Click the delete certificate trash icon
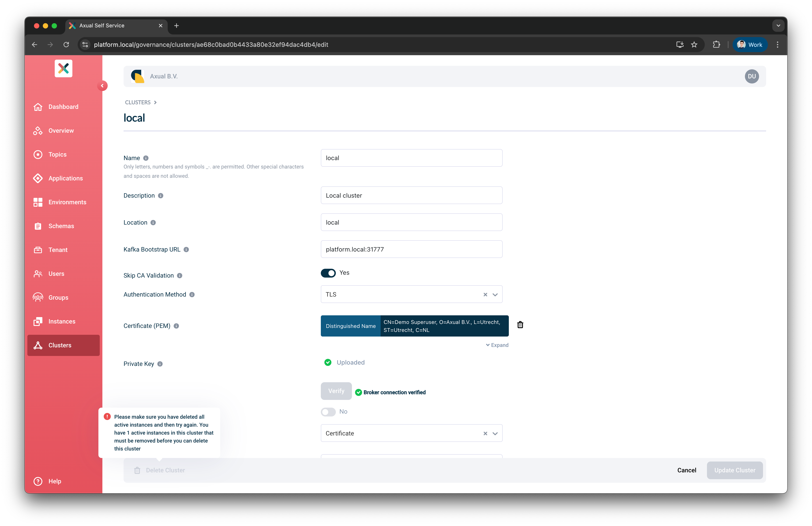This screenshot has width=812, height=526. point(520,325)
